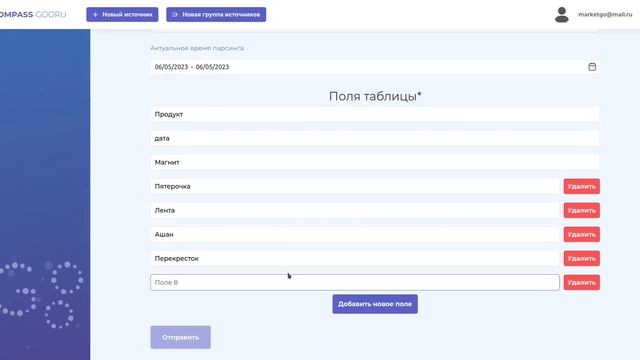Open the marketgo@mail.ru account link

point(605,14)
